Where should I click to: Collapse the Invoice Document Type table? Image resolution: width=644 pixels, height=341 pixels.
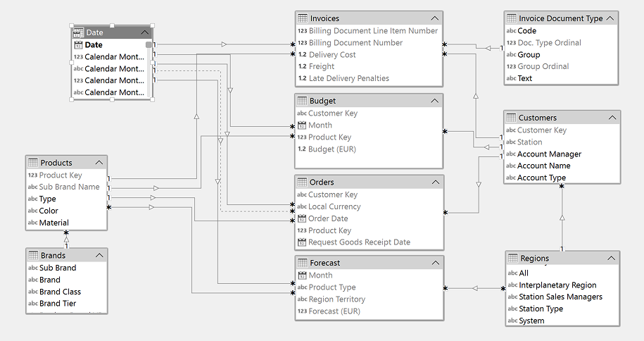610,18
